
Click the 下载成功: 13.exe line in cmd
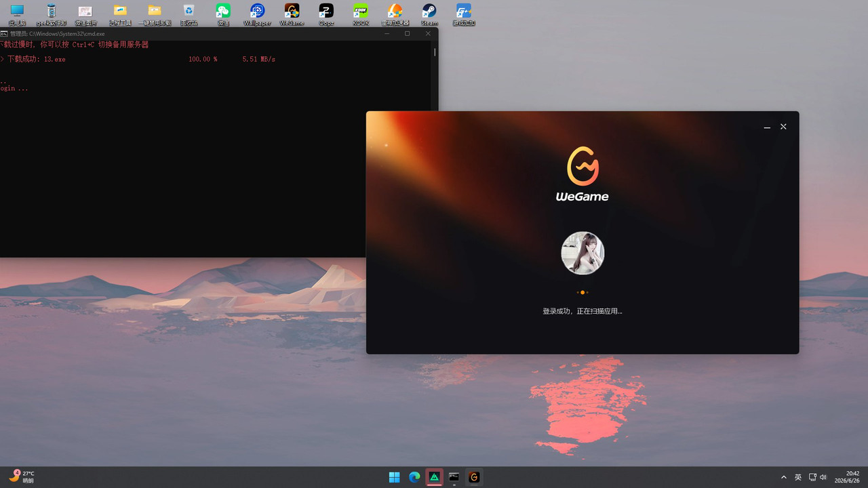[x=37, y=59]
